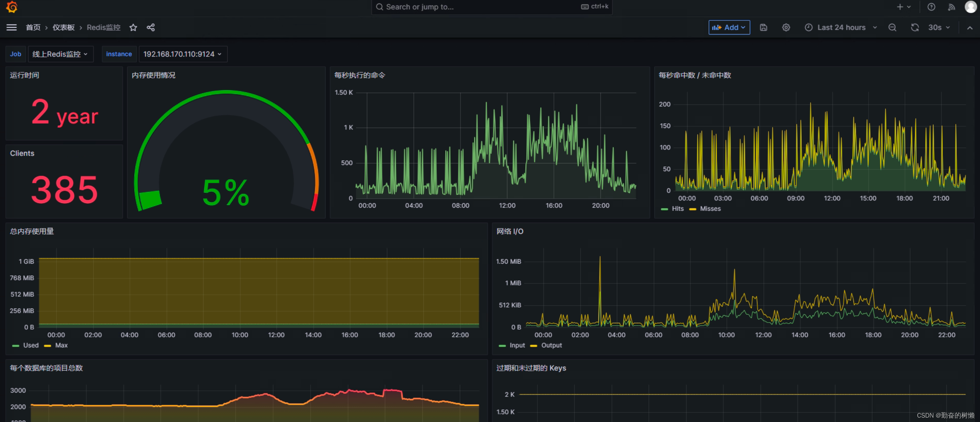Click the 2 year uptime value
This screenshot has width=980, height=422.
pyautogui.click(x=65, y=112)
